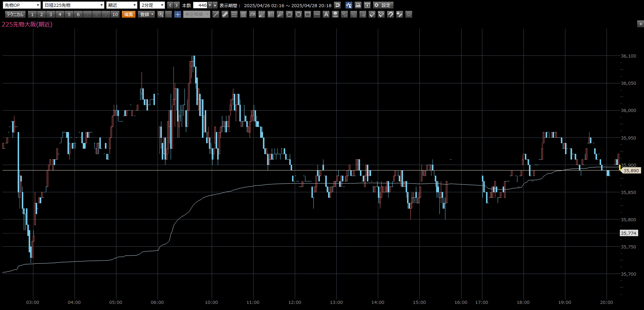
Task: Click the zoom in magnifier icon
Action: click(161, 14)
